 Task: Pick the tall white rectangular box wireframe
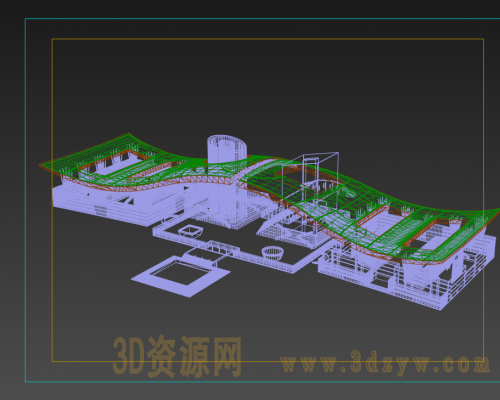tap(310, 180)
